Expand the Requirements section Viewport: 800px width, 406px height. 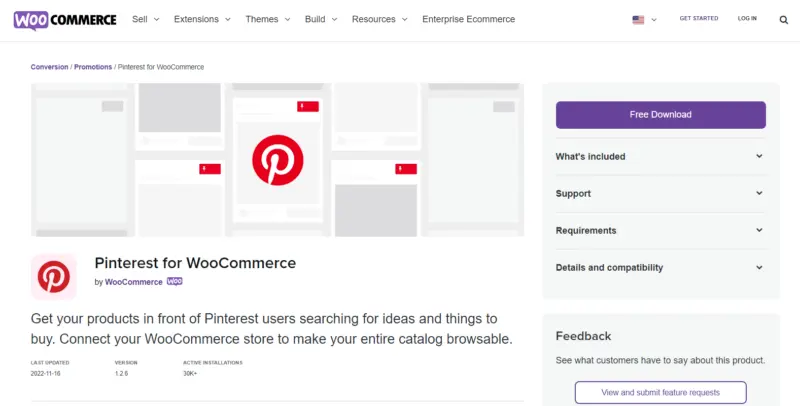coord(660,230)
